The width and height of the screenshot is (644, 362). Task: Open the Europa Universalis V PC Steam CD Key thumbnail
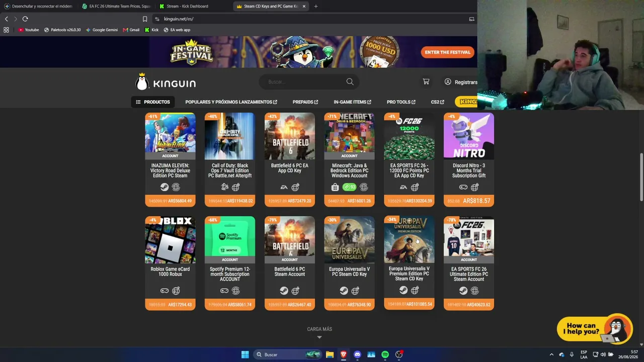tap(349, 240)
